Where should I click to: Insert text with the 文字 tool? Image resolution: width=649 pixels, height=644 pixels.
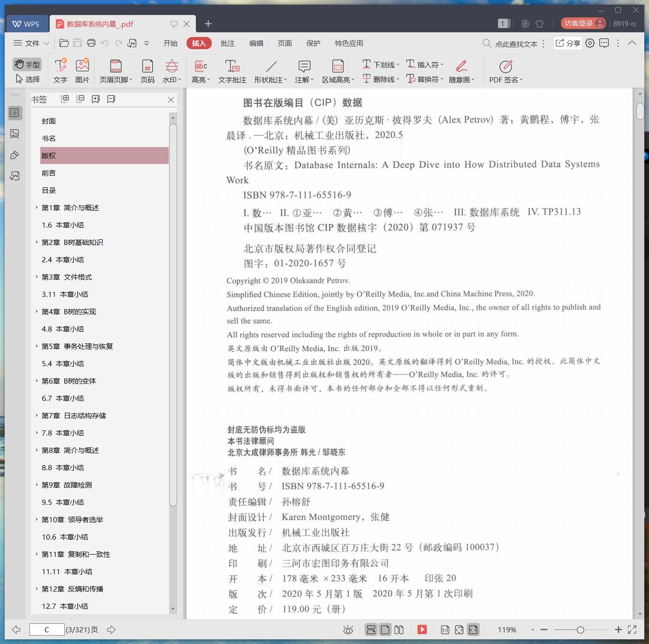click(60, 71)
